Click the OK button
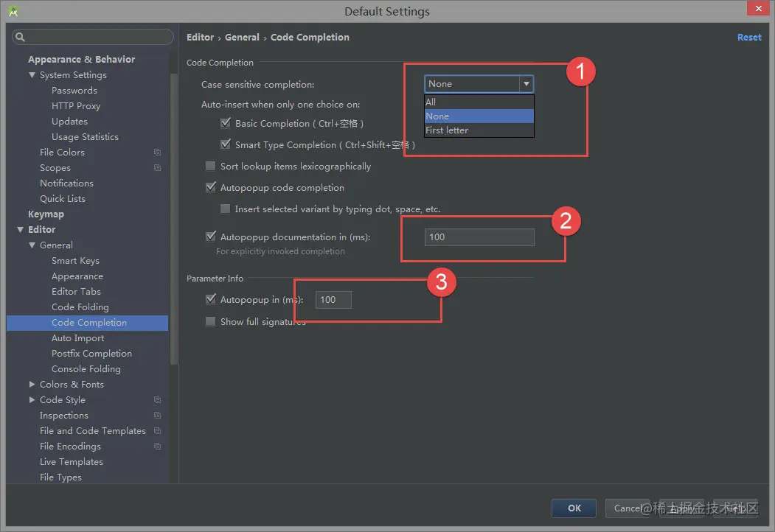The image size is (775, 532). click(x=574, y=508)
